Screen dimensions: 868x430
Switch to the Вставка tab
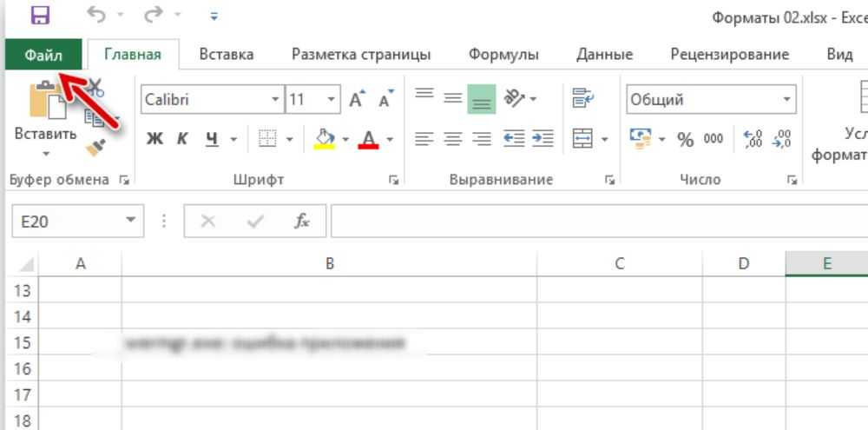click(x=227, y=55)
